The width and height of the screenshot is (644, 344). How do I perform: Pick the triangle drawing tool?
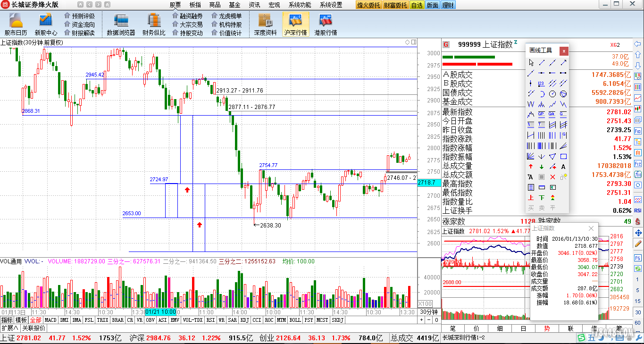pos(552,156)
